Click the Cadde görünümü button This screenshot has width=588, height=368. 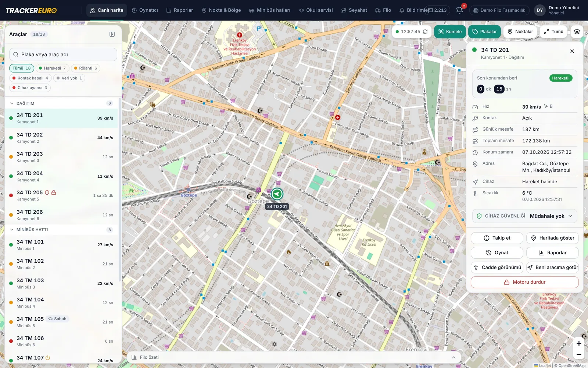click(x=497, y=268)
